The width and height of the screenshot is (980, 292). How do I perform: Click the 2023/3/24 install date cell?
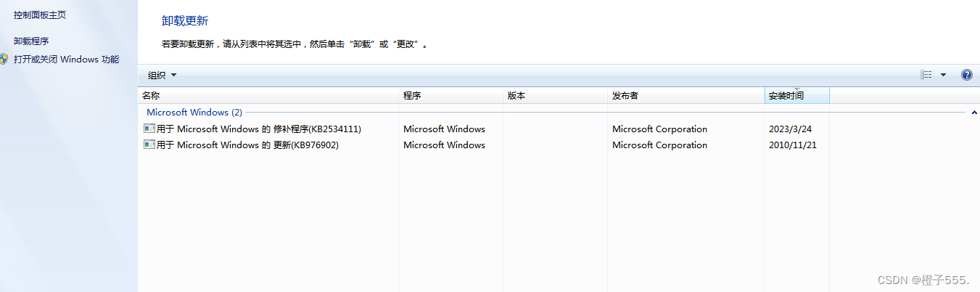[790, 129]
